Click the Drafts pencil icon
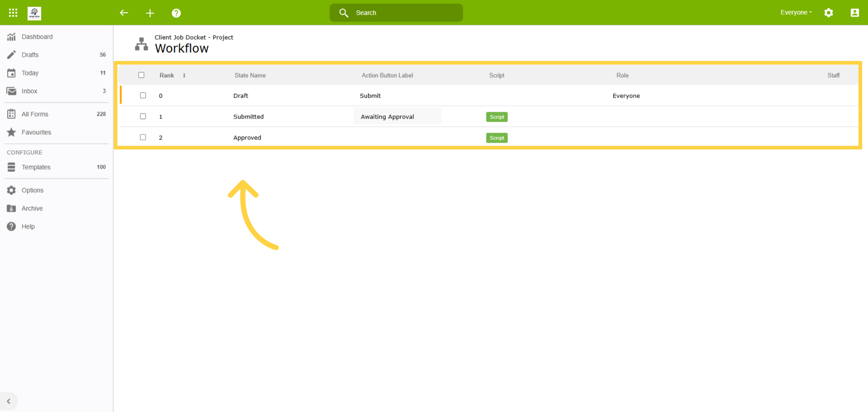The height and width of the screenshot is (412, 868). (12, 55)
